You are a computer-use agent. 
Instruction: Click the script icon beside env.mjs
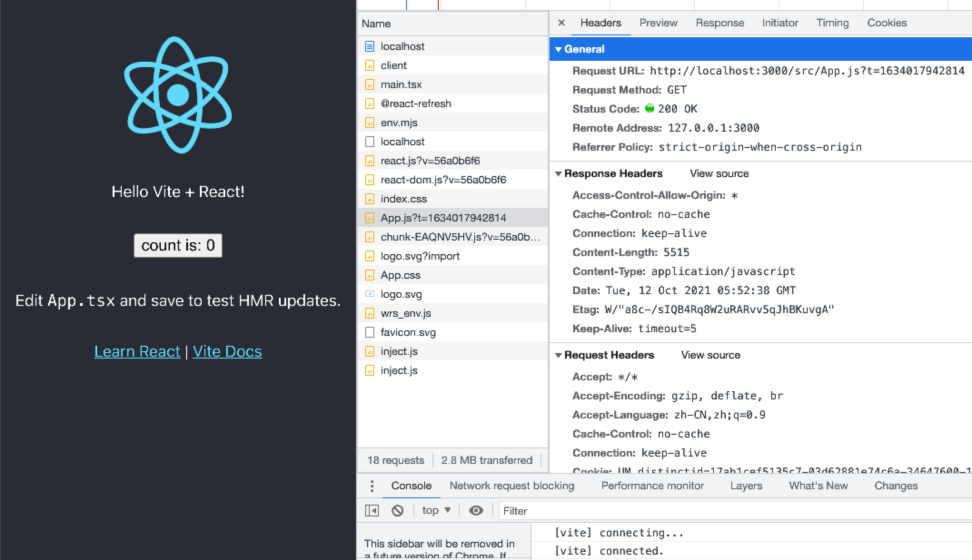click(370, 123)
